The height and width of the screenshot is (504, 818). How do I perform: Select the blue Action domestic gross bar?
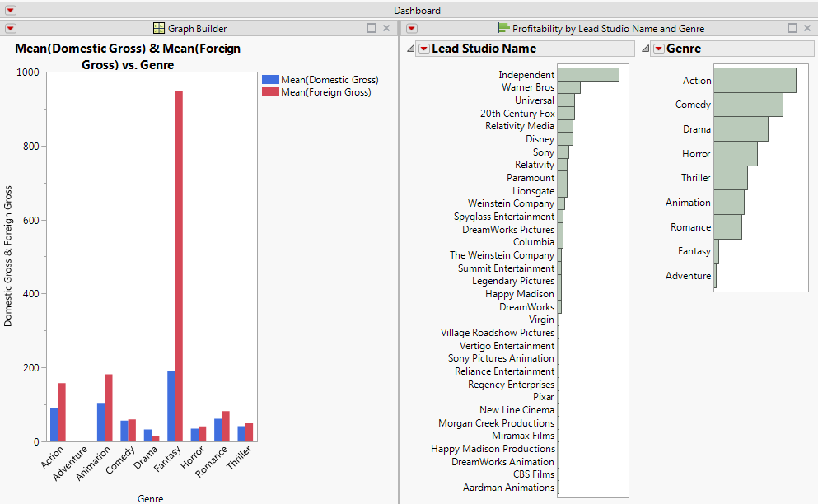[x=54, y=424]
